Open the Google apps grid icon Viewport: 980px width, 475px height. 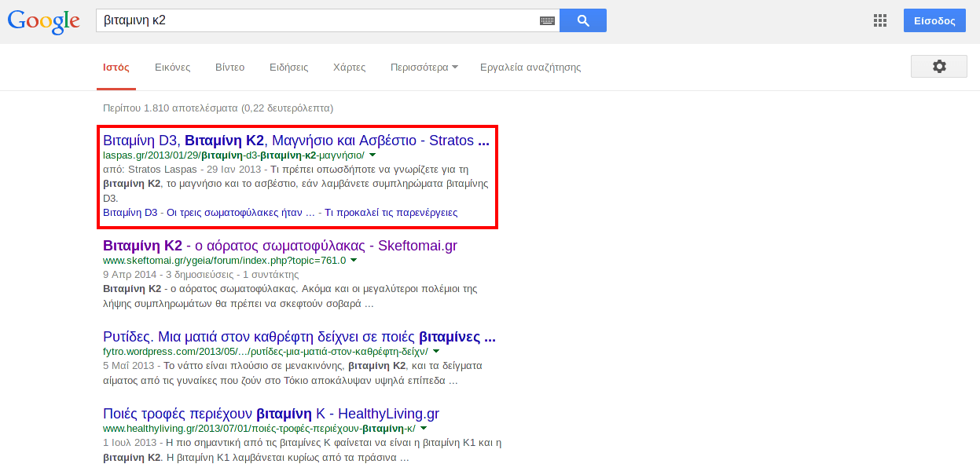pos(880,20)
